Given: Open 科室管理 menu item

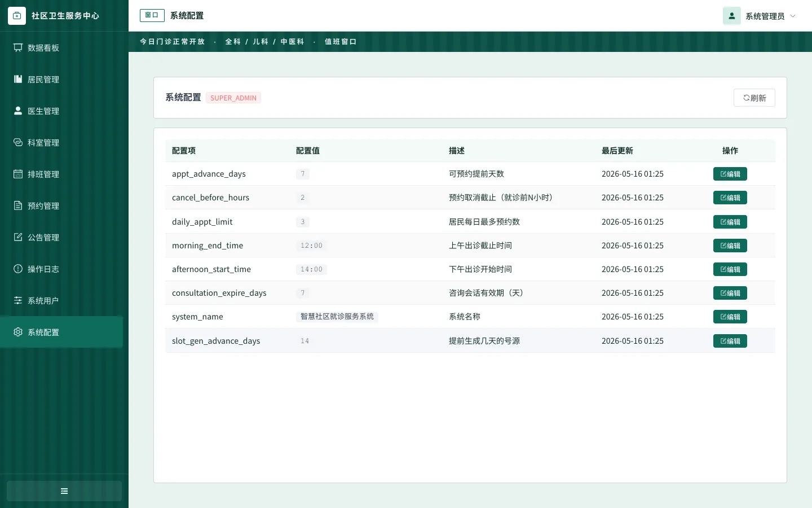Looking at the screenshot, I should click(61, 143).
